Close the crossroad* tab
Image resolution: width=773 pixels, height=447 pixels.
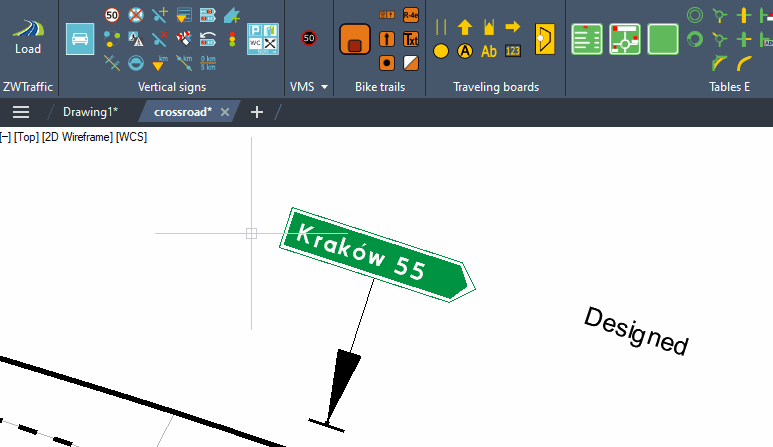point(225,112)
